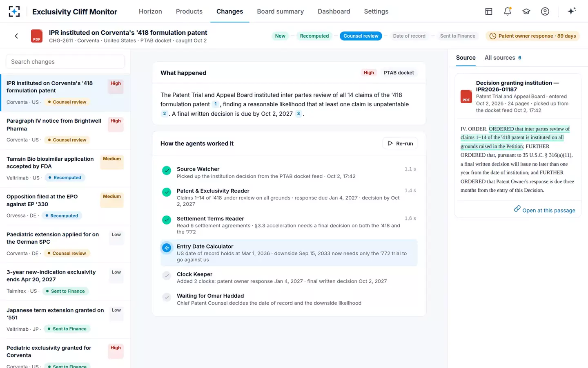
Task: Select the Entry Date Calculator lightning icon
Action: pyautogui.click(x=167, y=248)
